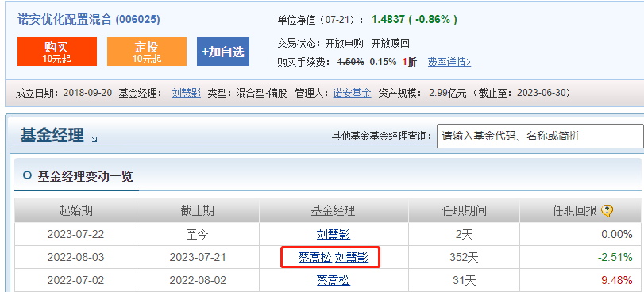Screen dimensions: 644x292
Task: Open the 诺安基金 manager company link
Action: pyautogui.click(x=352, y=93)
